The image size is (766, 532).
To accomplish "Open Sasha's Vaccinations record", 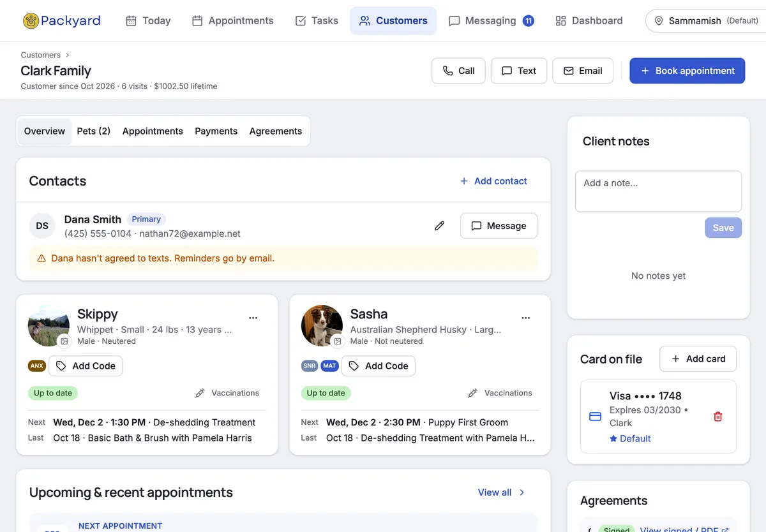I will coord(500,393).
